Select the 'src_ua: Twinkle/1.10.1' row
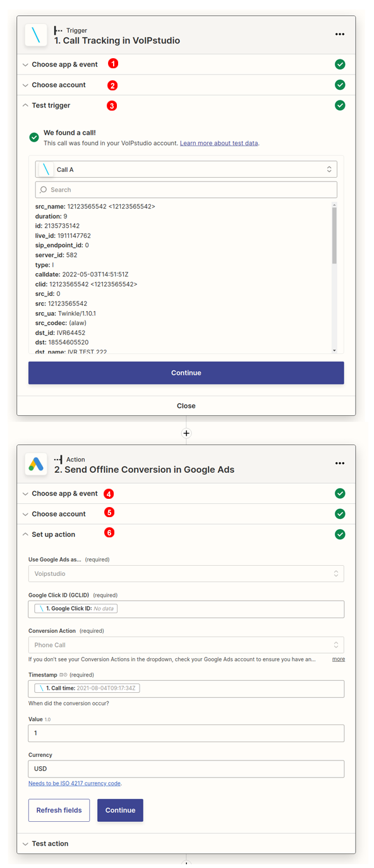Image resolution: width=374 pixels, height=868 pixels. pyautogui.click(x=66, y=314)
